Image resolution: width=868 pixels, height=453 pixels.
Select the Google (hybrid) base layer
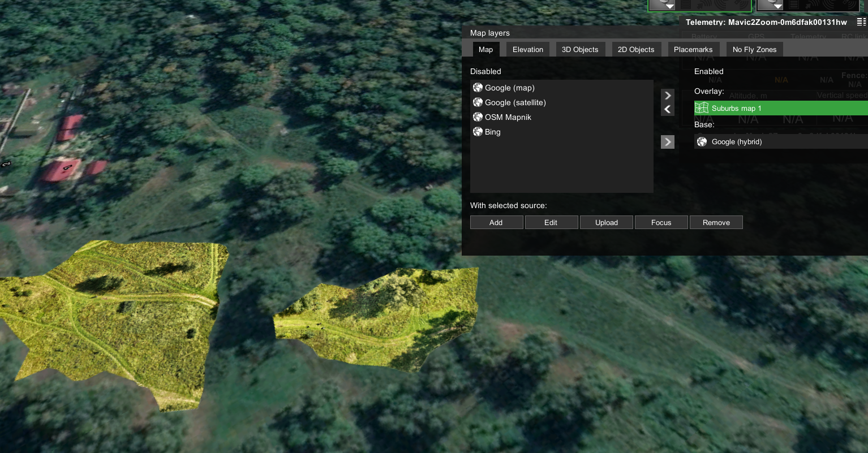781,141
